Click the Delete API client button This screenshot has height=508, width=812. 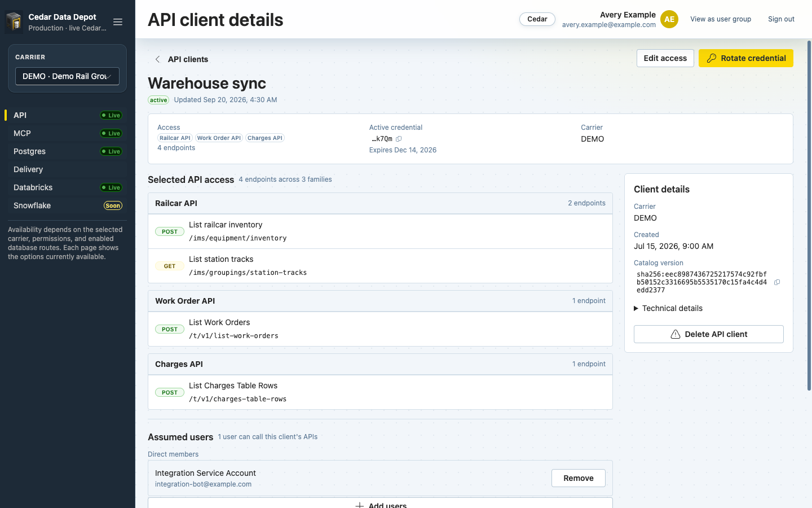coord(709,334)
